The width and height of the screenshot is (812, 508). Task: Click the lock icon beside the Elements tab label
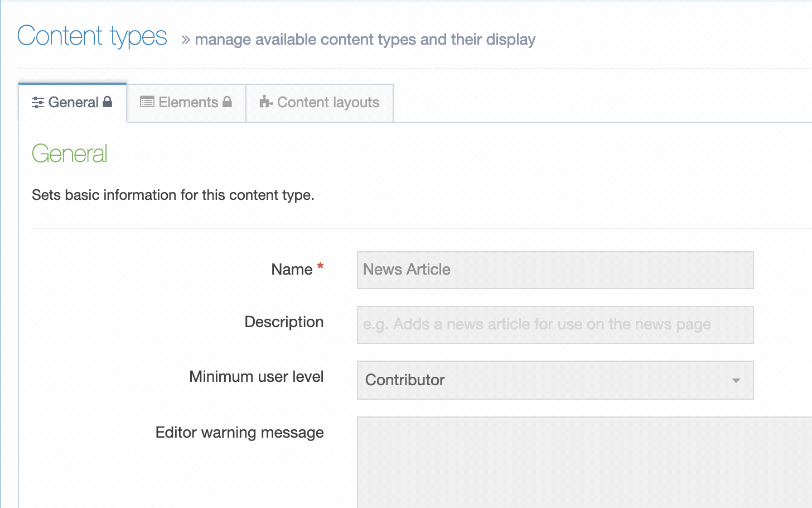(x=227, y=102)
